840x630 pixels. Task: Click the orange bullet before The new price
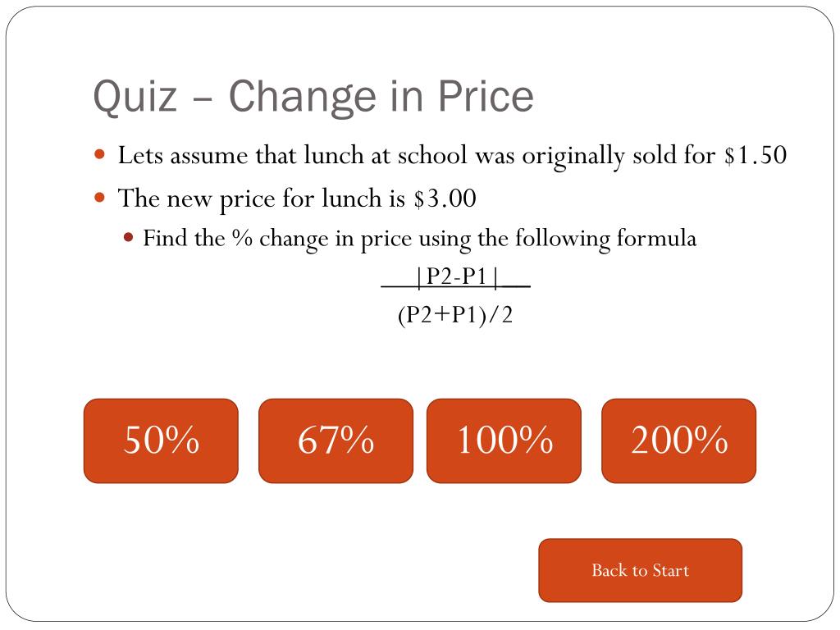point(99,198)
